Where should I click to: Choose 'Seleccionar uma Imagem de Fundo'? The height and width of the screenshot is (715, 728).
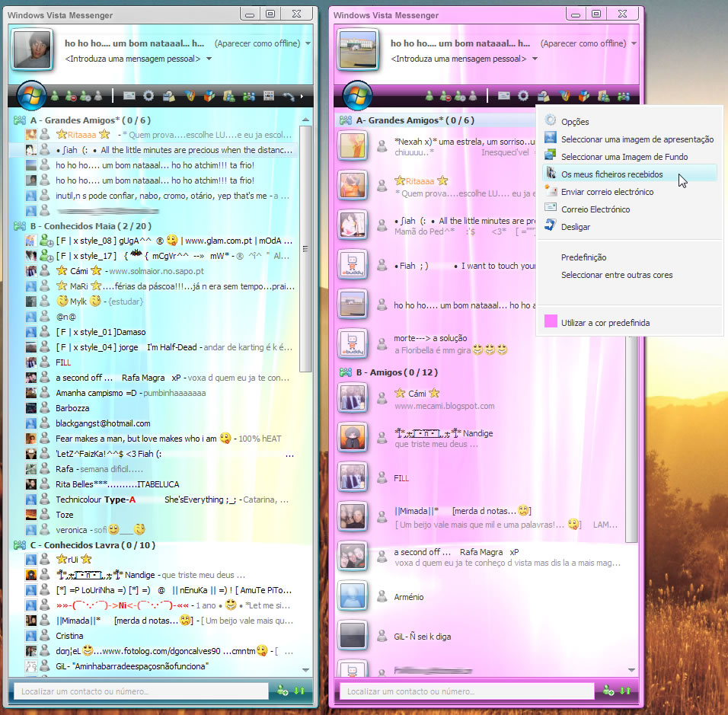click(x=629, y=157)
